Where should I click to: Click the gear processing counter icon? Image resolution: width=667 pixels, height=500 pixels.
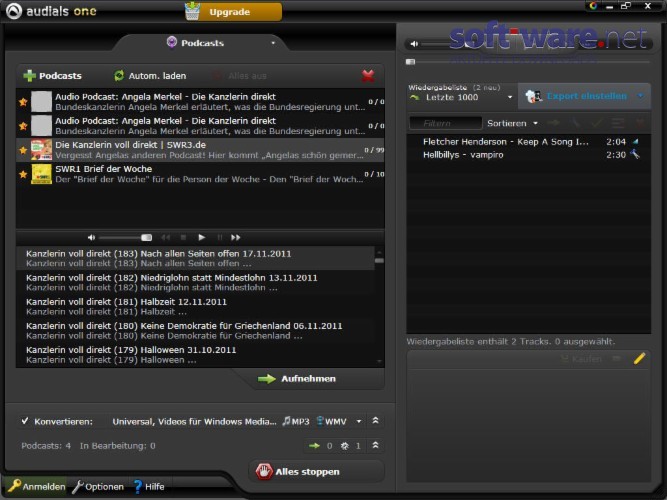(345, 446)
